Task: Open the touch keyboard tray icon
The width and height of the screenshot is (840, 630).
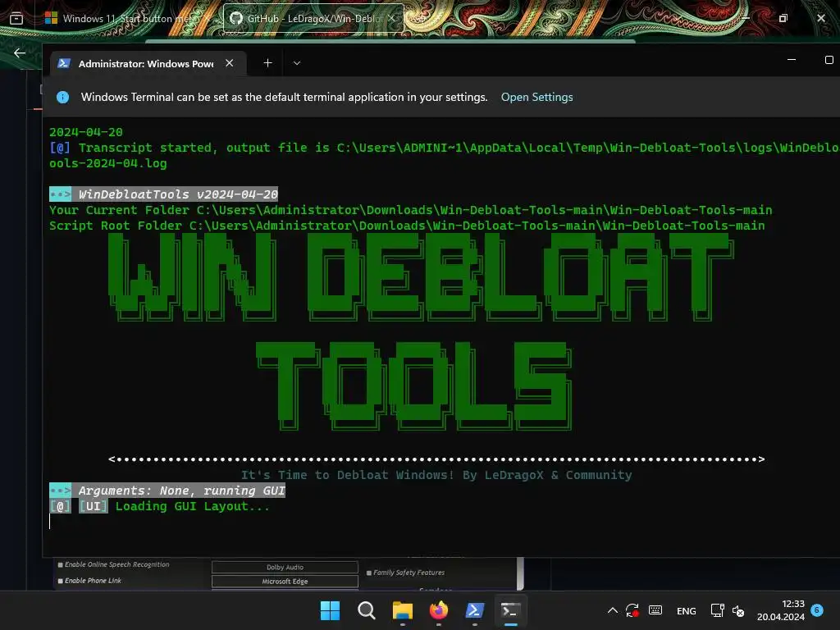Action: point(655,610)
